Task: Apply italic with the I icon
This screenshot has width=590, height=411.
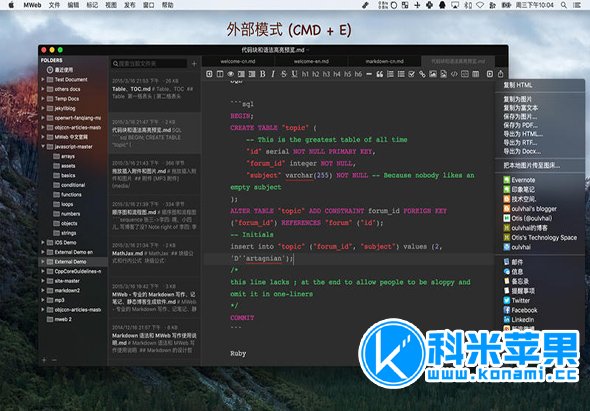Action: pos(273,74)
